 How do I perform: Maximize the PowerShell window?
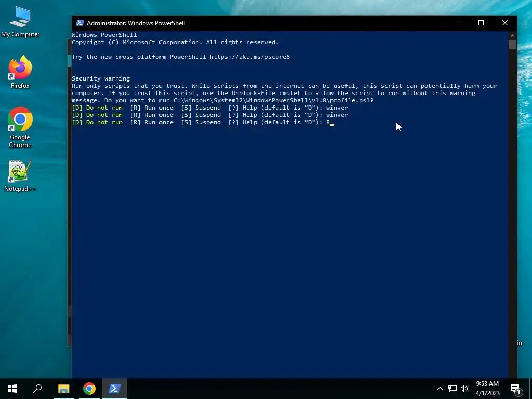click(481, 23)
